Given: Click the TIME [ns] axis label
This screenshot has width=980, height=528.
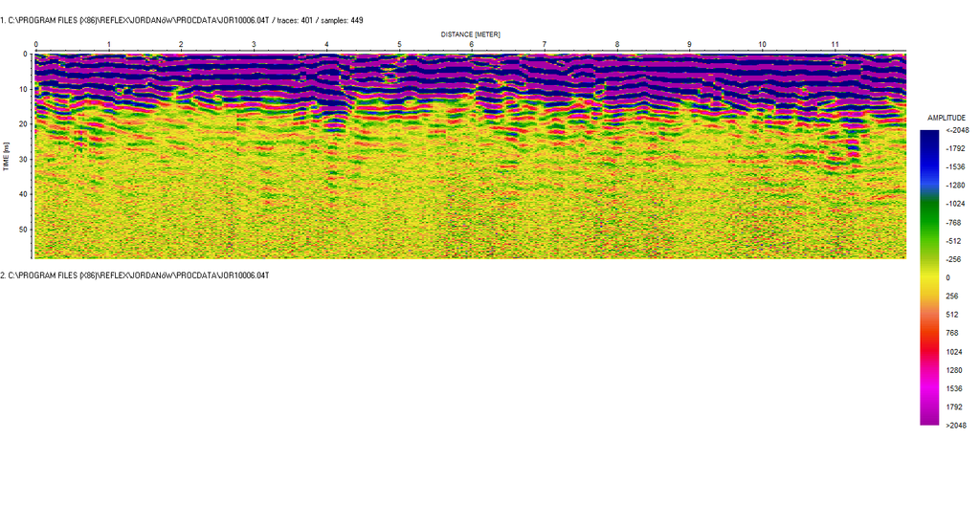Looking at the screenshot, I should pos(6,156).
